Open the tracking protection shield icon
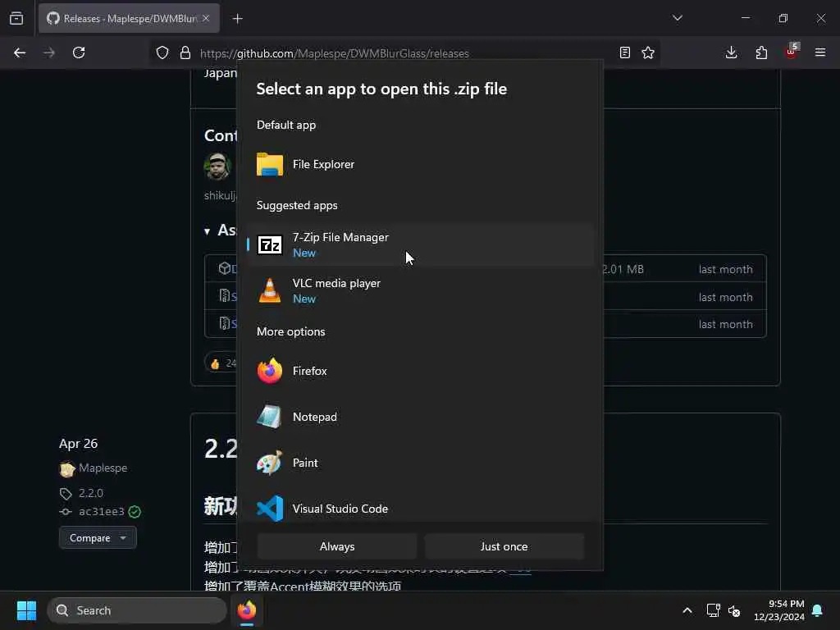The width and height of the screenshot is (840, 630). pos(162,52)
